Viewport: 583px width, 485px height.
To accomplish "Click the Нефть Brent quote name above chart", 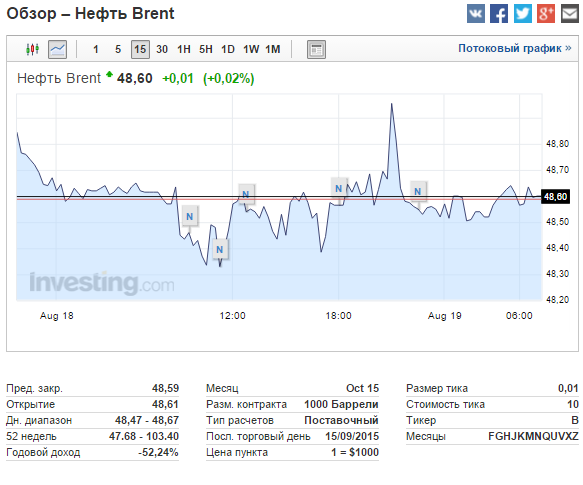I will [59, 78].
